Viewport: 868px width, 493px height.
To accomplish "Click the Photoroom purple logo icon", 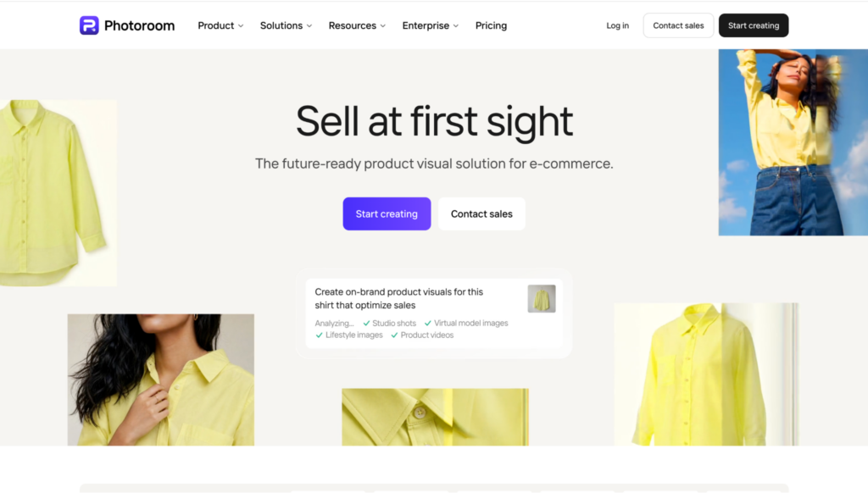I will (89, 25).
